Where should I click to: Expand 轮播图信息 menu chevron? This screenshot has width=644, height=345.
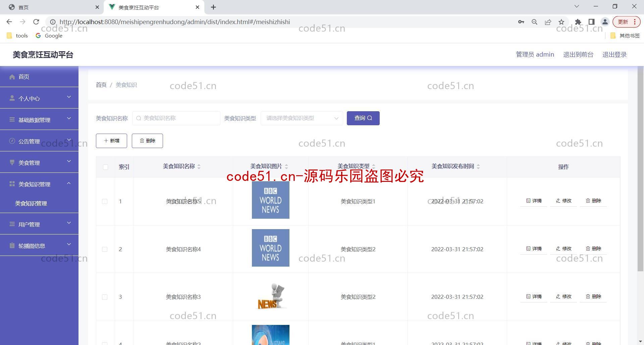[x=69, y=244]
